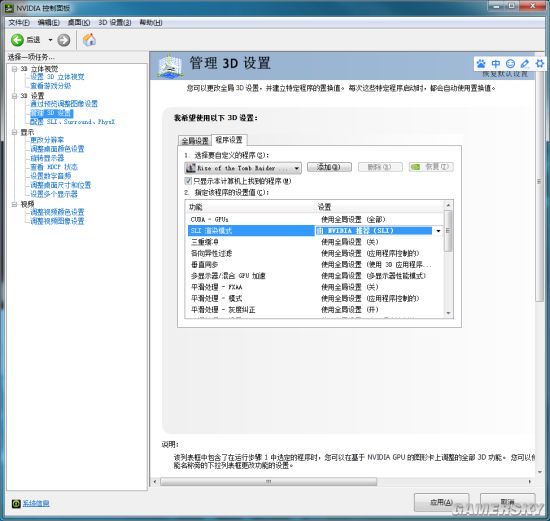
Task: Click the smiley face icon
Action: (x=510, y=64)
